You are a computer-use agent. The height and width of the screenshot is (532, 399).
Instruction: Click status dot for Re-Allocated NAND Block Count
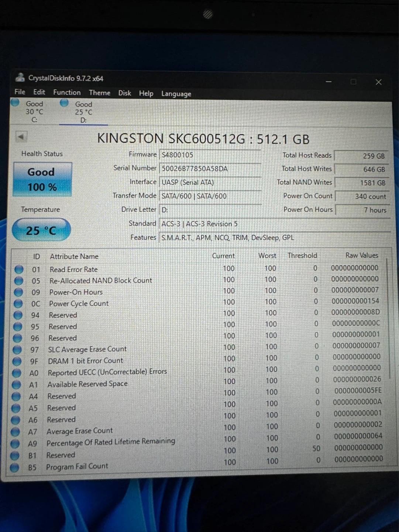point(18,281)
